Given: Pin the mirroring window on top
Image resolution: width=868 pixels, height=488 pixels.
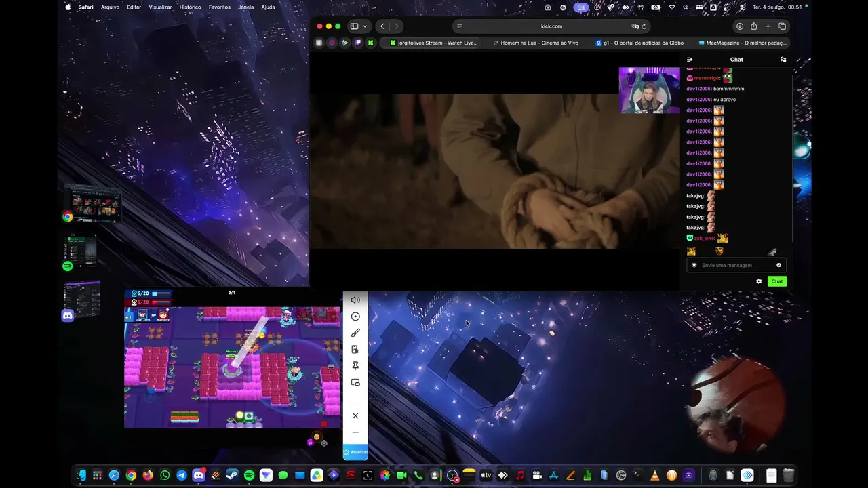Looking at the screenshot, I should [x=355, y=366].
